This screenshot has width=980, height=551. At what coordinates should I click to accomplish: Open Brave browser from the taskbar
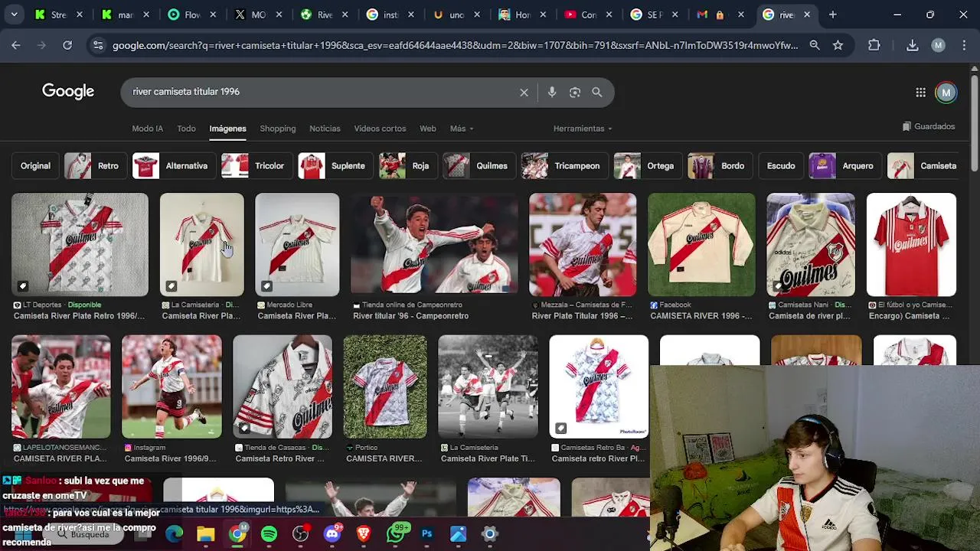(364, 533)
